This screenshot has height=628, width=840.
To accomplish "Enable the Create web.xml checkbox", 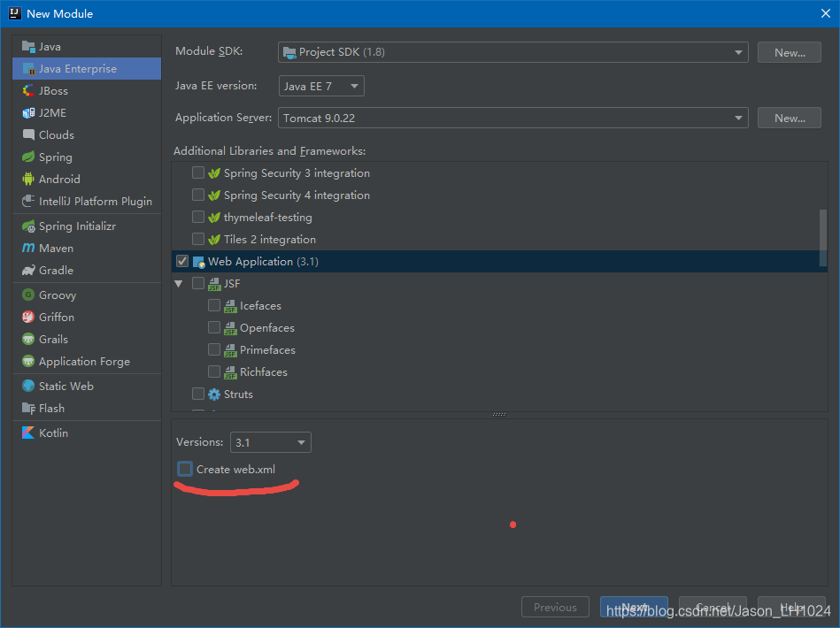I will point(184,470).
